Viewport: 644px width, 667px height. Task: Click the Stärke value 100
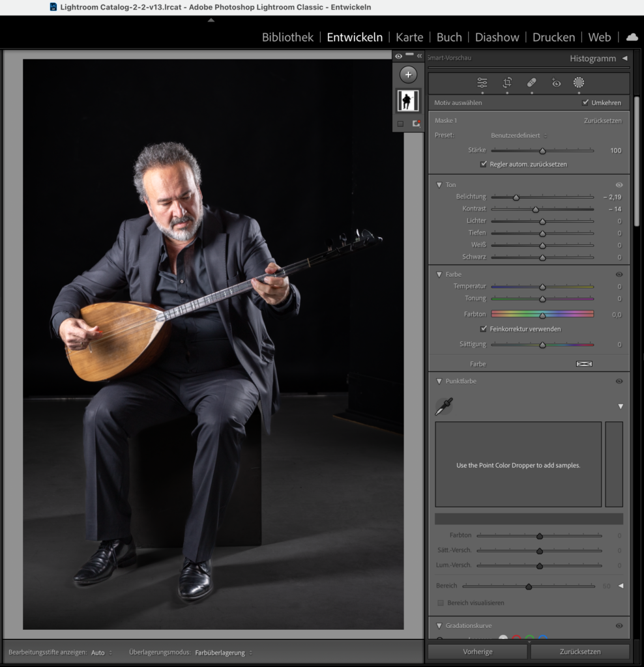coord(615,150)
